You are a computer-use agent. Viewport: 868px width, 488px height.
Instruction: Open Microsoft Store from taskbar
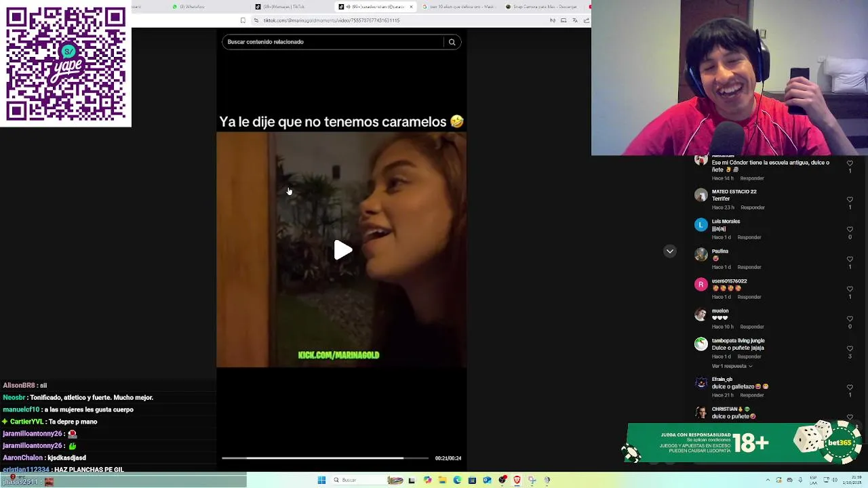click(x=472, y=480)
